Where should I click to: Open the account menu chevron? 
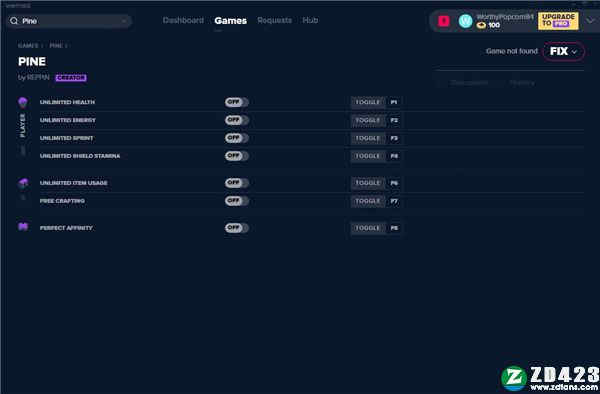point(590,21)
